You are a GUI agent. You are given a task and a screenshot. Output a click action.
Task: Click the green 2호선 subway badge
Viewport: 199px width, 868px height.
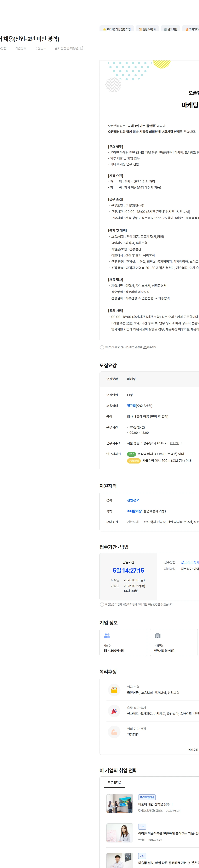click(131, 454)
